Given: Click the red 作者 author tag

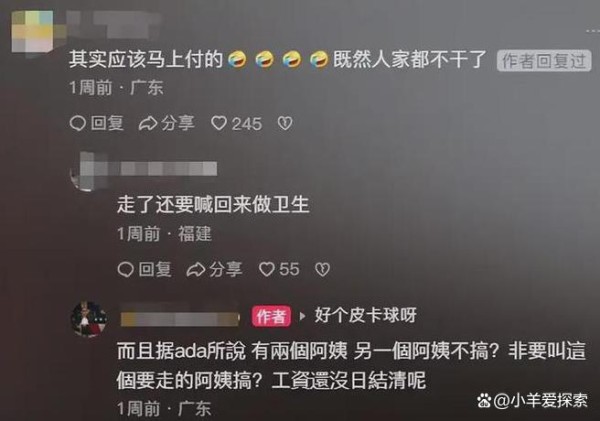Looking at the screenshot, I should pos(271,316).
